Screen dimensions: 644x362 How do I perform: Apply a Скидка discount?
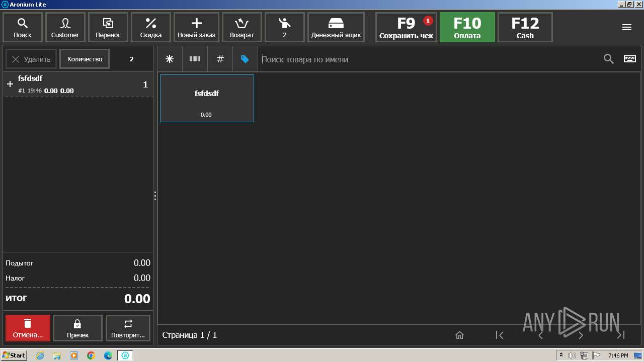click(x=151, y=27)
